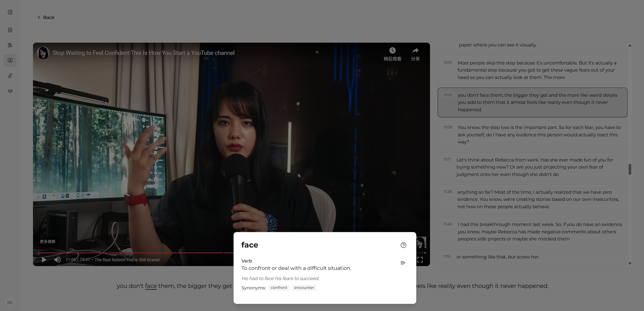Open the help icon on the face popup
The height and width of the screenshot is (311, 644).
[403, 245]
